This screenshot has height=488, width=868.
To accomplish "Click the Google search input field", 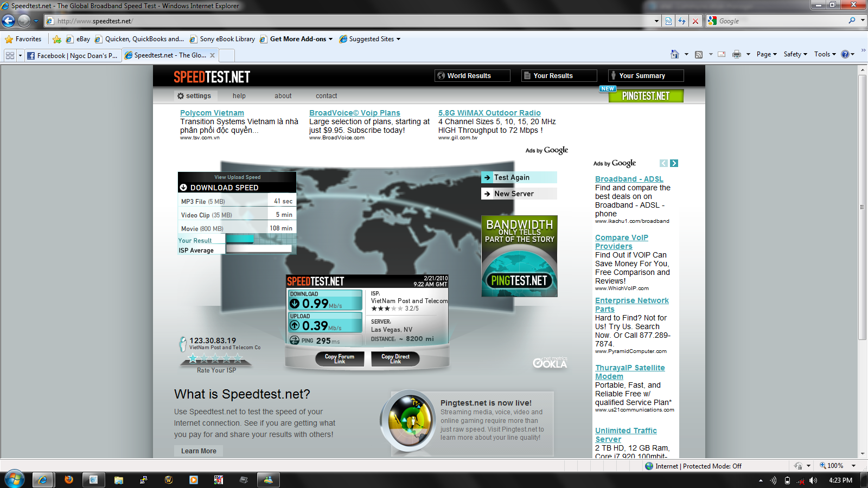I will 781,21.
